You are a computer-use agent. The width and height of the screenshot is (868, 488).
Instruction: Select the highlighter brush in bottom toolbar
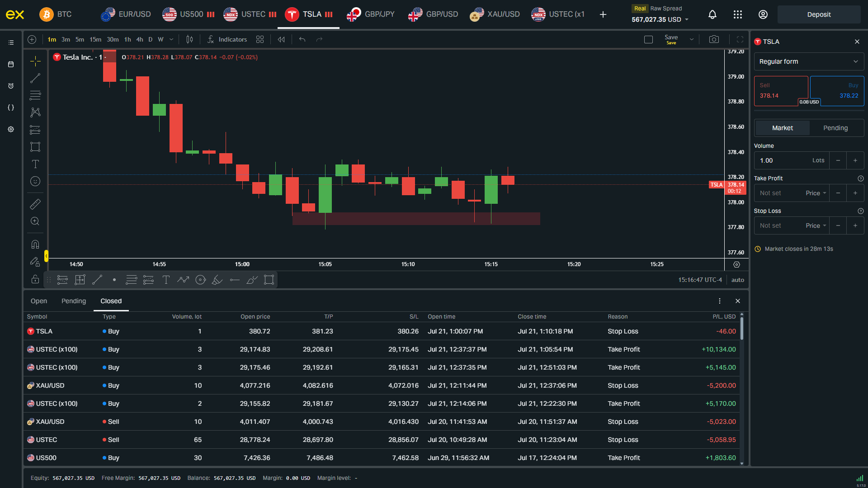pyautogui.click(x=217, y=280)
